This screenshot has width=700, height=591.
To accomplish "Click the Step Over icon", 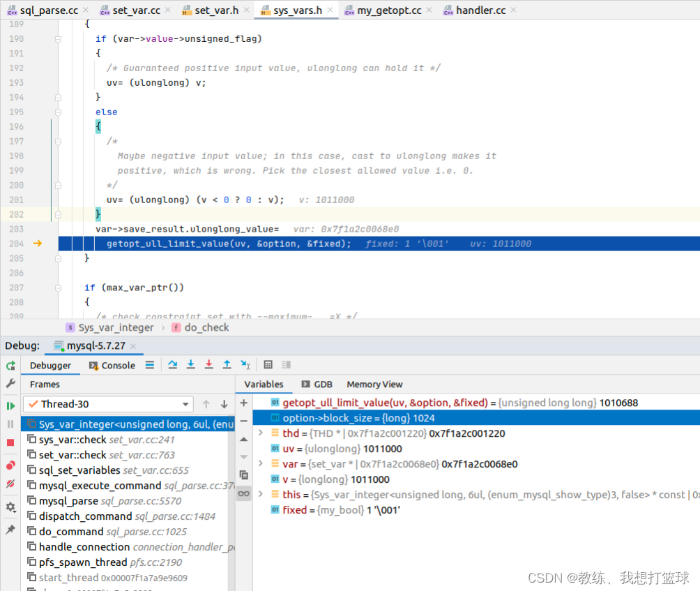I will pyautogui.click(x=173, y=366).
